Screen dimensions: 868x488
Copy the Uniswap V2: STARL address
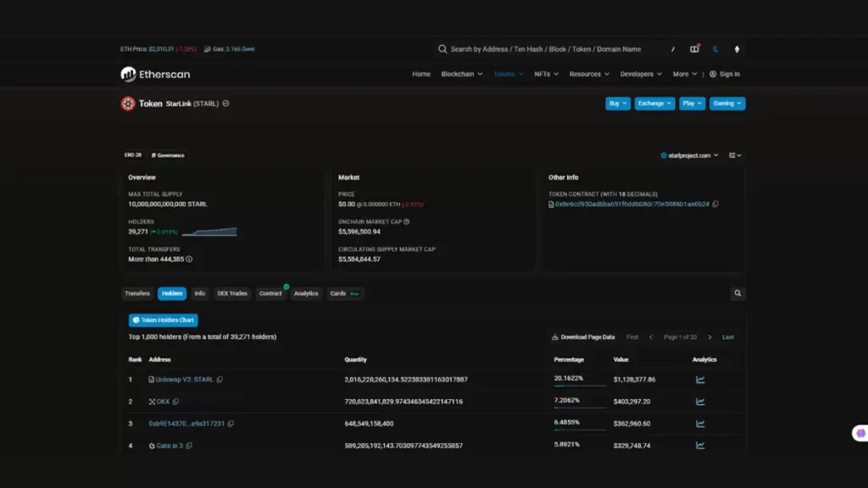(220, 380)
